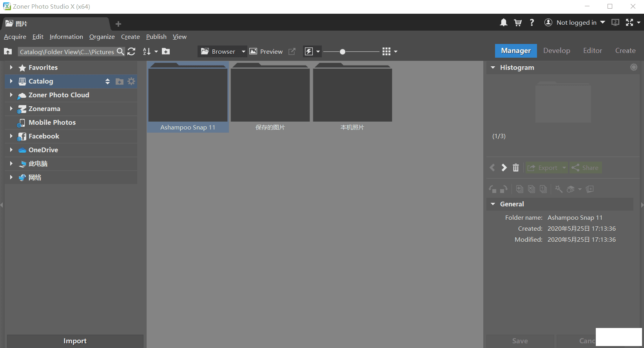Open the Acquire menu

(15, 37)
